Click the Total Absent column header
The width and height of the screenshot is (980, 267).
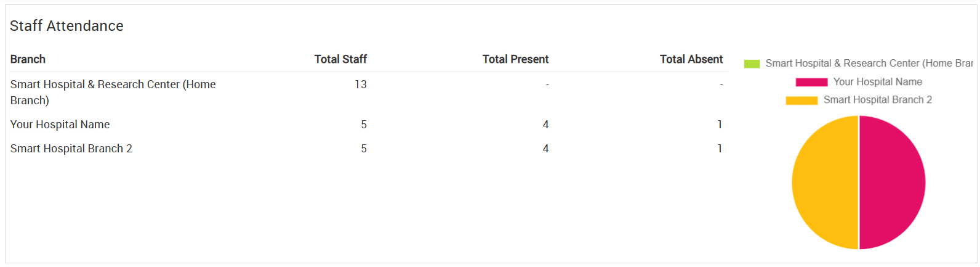tap(691, 59)
